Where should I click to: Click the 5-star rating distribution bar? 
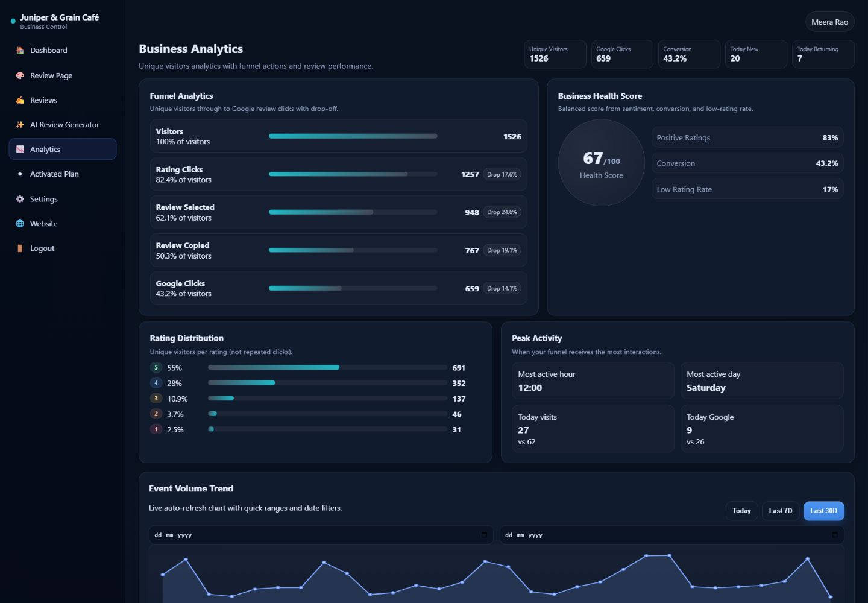(x=328, y=367)
